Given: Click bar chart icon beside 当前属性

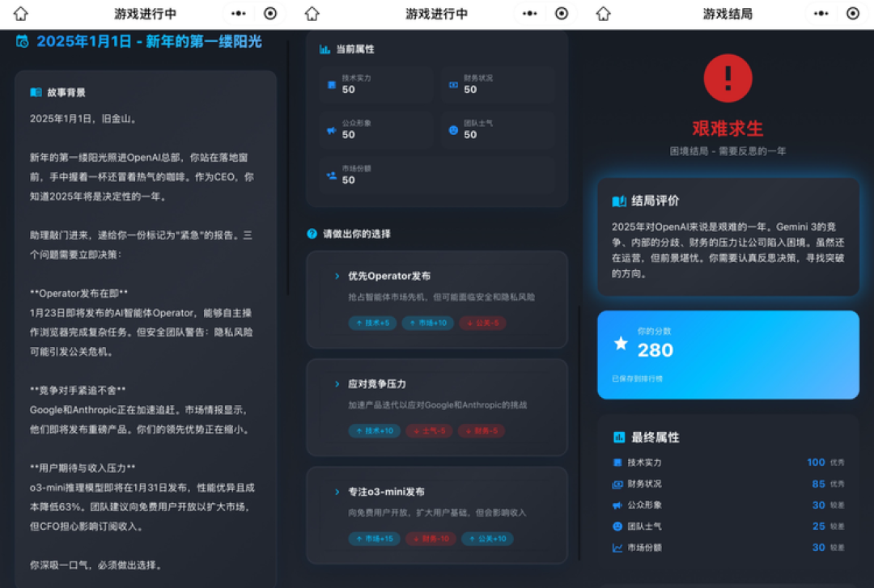Looking at the screenshot, I should [x=325, y=49].
